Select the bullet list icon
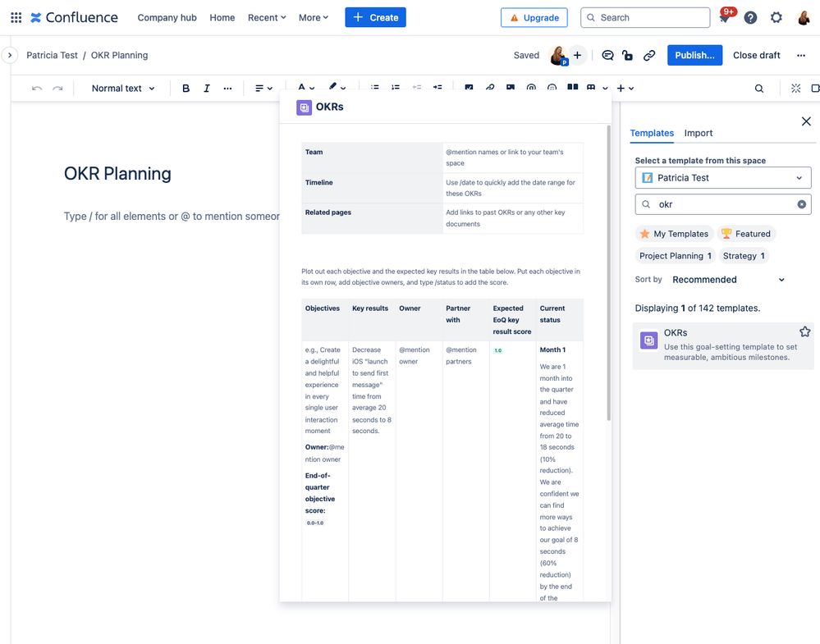The width and height of the screenshot is (820, 644). pyautogui.click(x=375, y=88)
